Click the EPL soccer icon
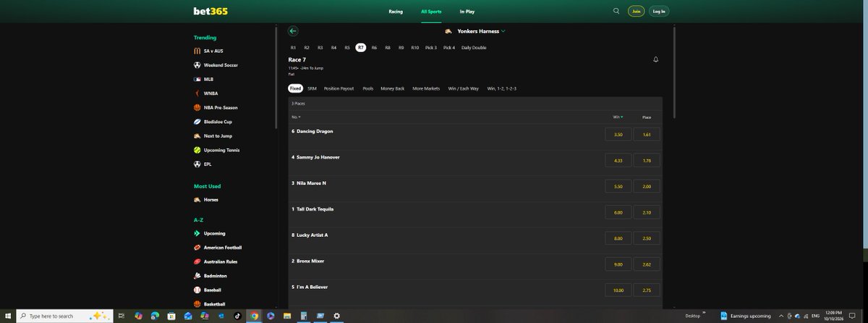The width and height of the screenshot is (868, 323). click(197, 164)
